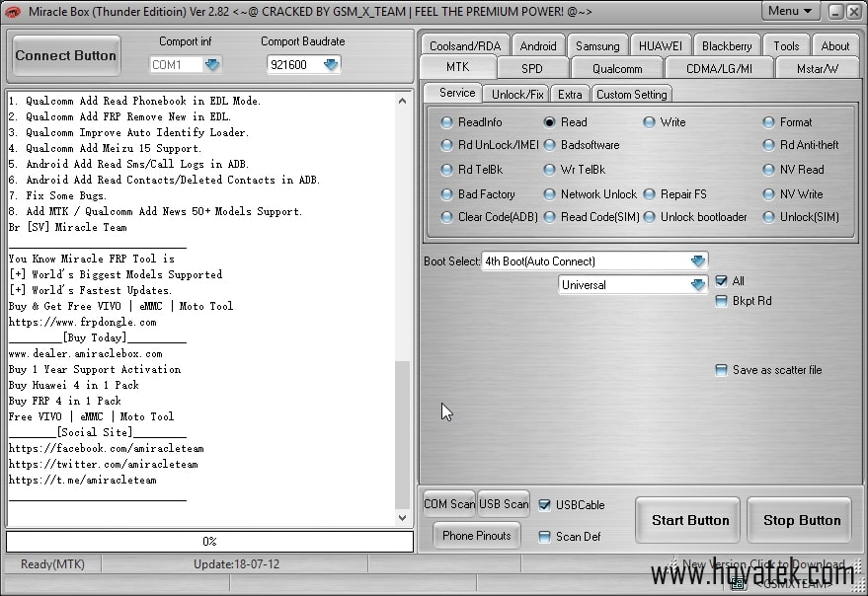Select the Read Code(SIM) radio option

[592, 217]
